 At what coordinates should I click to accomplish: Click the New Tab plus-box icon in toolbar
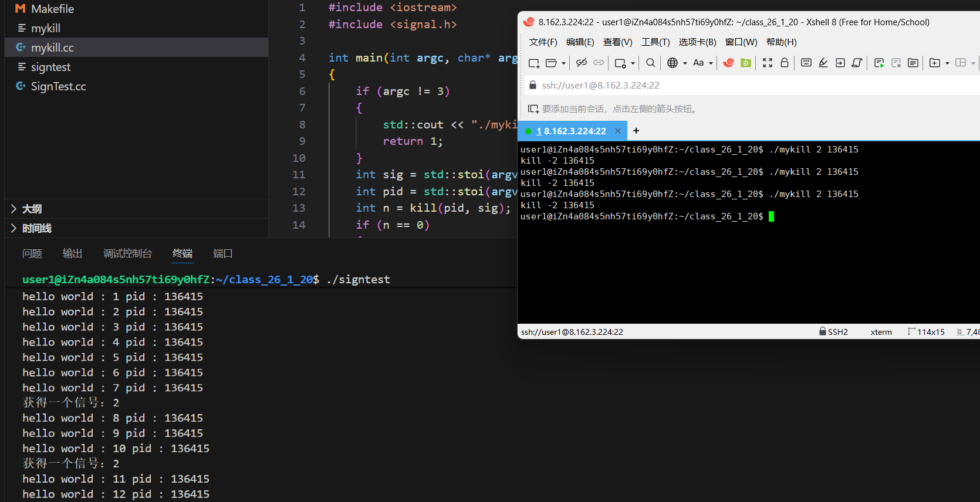click(935, 63)
